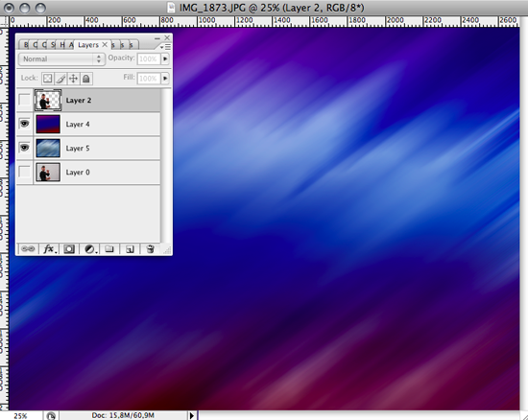528x420 pixels.
Task: Open the Fill slider arrow
Action: pos(165,79)
